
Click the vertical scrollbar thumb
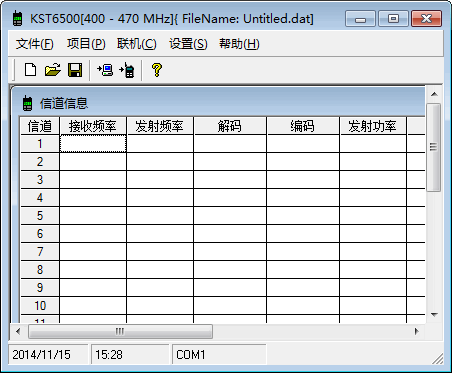point(434,147)
